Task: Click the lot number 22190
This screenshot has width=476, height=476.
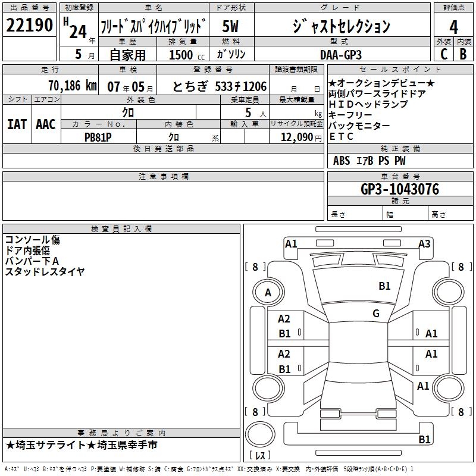Action: [29, 25]
